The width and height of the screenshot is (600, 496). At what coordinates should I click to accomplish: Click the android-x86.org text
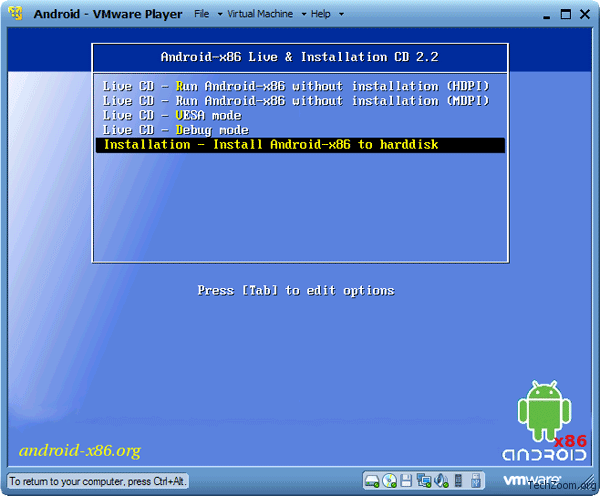80,451
